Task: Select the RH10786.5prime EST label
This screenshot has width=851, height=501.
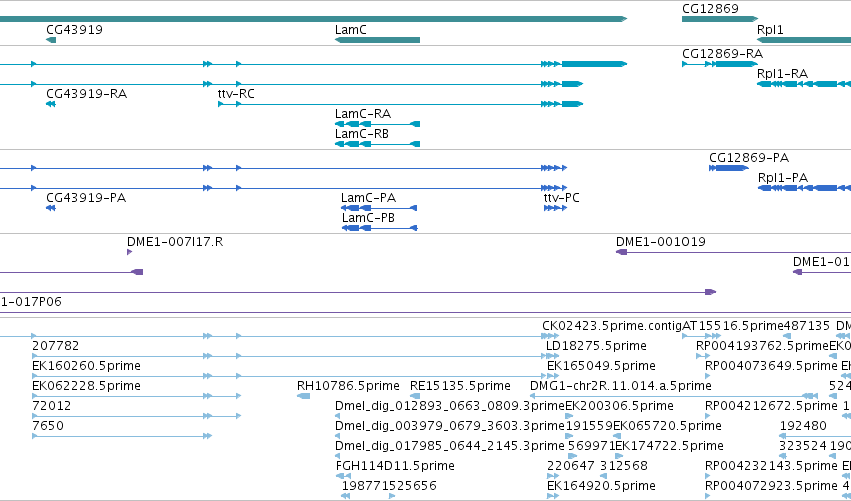Action: [x=348, y=386]
